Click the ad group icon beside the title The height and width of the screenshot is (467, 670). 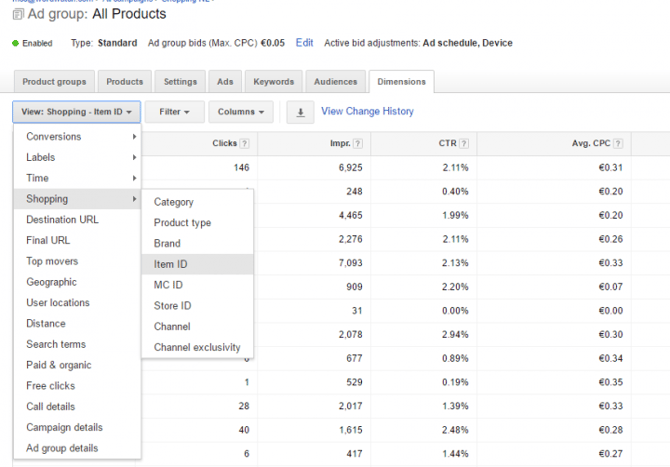click(x=18, y=15)
